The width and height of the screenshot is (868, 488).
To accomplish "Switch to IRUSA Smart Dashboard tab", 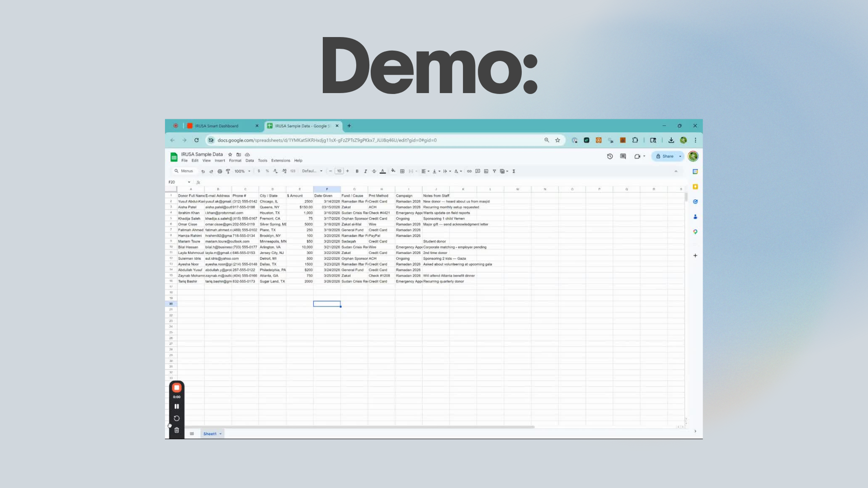I will coord(217,126).
